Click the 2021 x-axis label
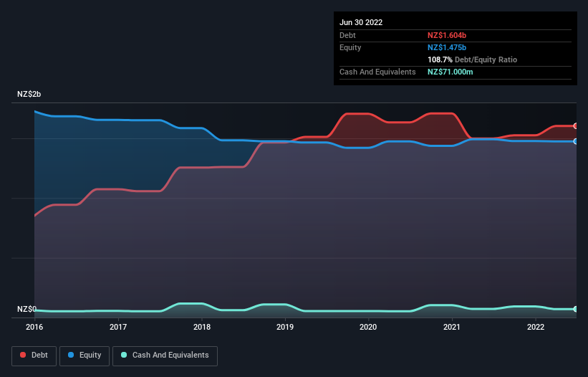The height and width of the screenshot is (377, 588). (452, 327)
